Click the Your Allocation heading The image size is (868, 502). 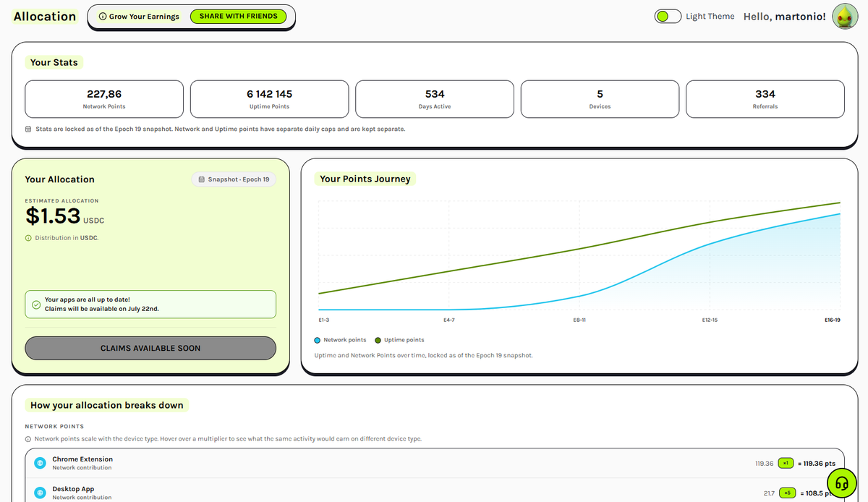pos(59,179)
